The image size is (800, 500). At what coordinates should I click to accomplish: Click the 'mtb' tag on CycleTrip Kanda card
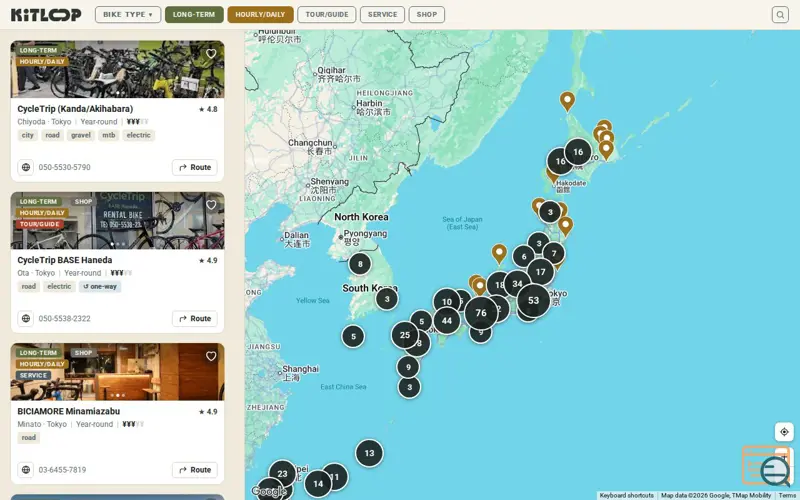(x=109, y=135)
